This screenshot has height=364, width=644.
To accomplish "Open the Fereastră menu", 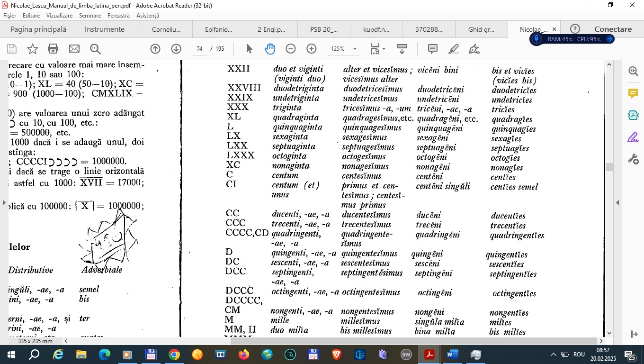I will (118, 16).
